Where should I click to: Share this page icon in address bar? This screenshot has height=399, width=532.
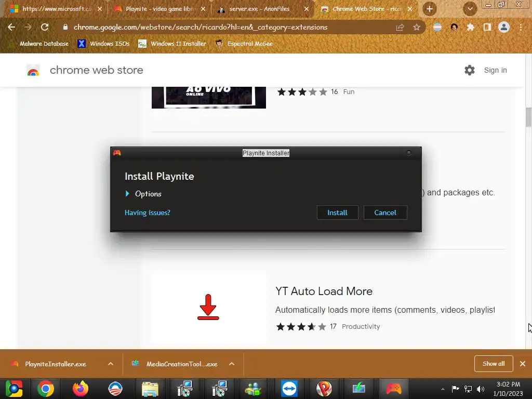tap(400, 28)
